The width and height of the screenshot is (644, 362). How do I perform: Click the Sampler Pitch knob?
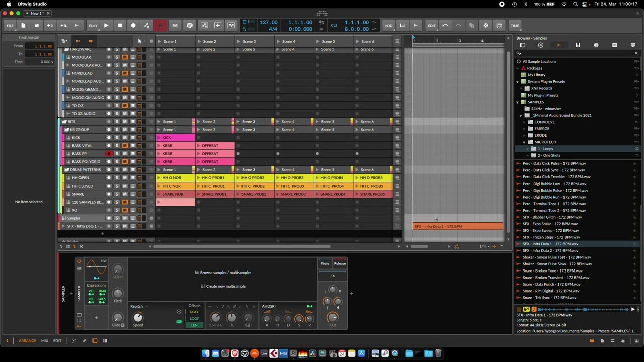pyautogui.click(x=118, y=293)
